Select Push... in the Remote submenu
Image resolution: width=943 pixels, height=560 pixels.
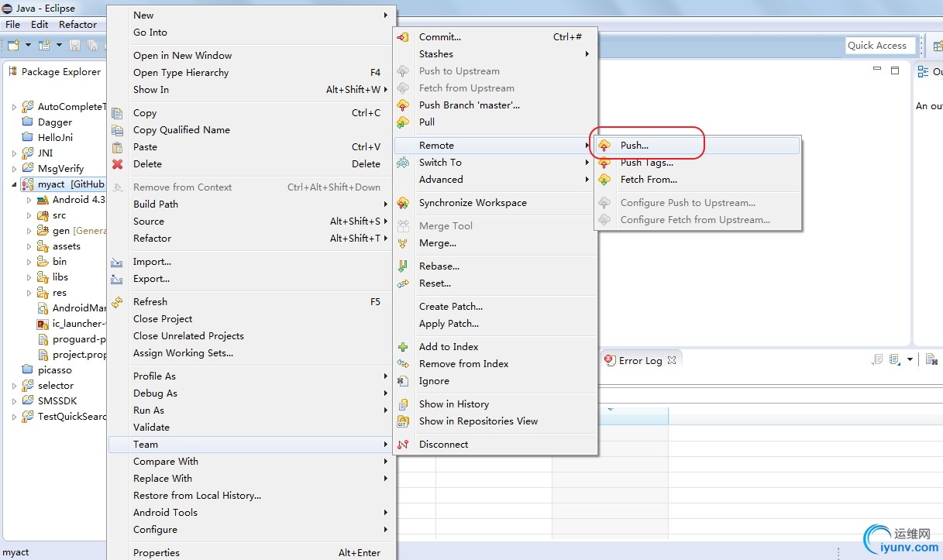(697, 146)
